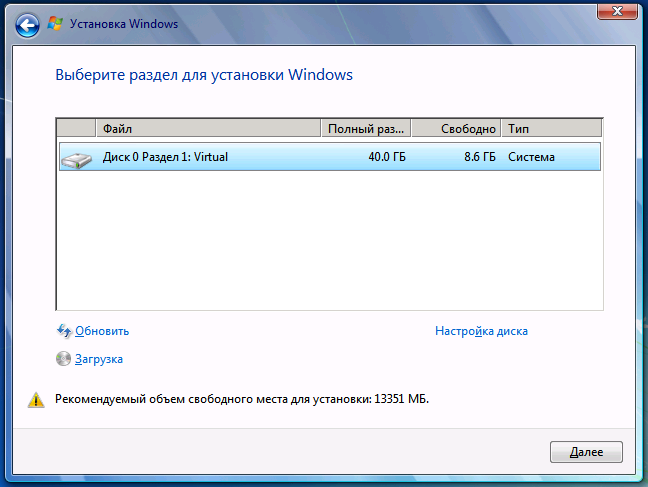Click the Тип column header
This screenshot has height=487, width=648.
[x=551, y=129]
